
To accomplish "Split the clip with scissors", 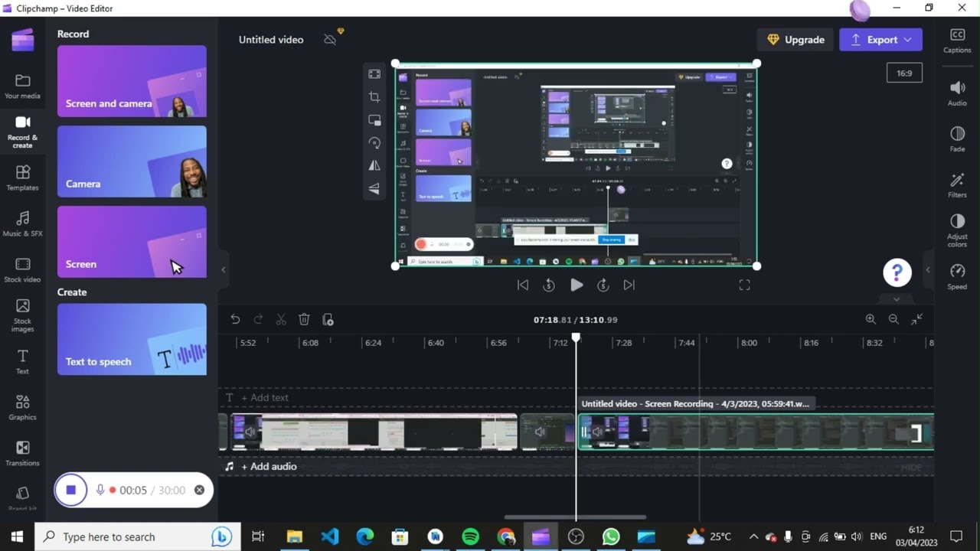I will (x=281, y=319).
